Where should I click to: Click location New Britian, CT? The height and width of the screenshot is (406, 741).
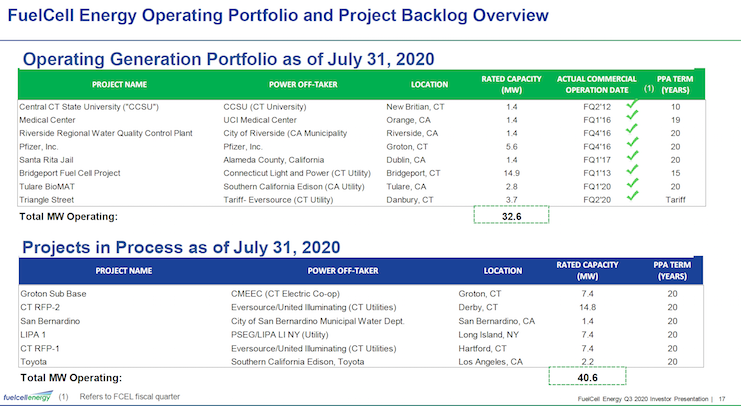(415, 107)
